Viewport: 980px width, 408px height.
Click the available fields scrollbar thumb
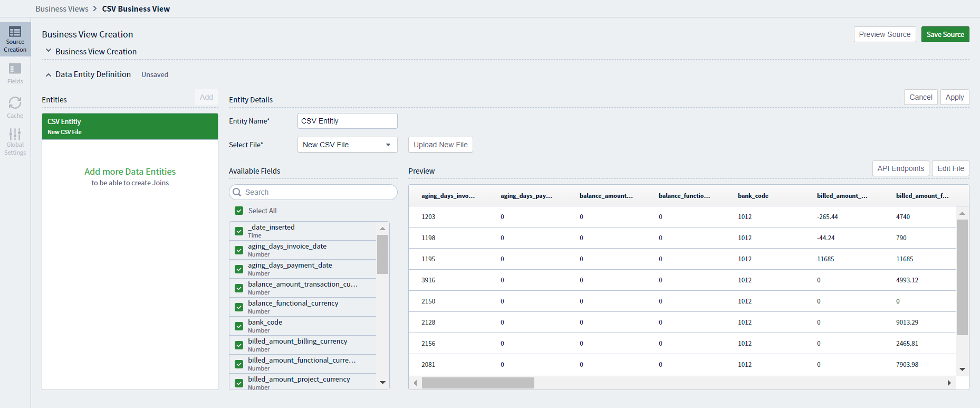click(x=383, y=254)
